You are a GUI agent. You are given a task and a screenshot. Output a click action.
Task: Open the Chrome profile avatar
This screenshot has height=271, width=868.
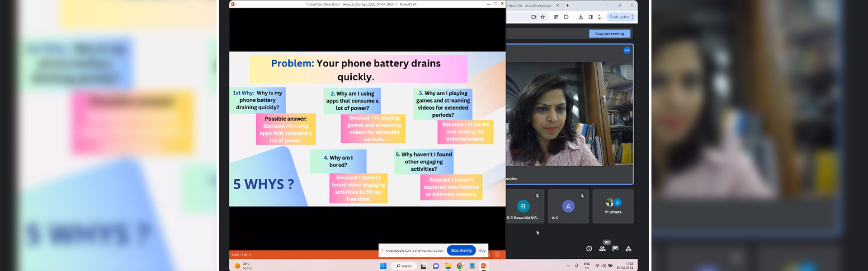[x=600, y=17]
